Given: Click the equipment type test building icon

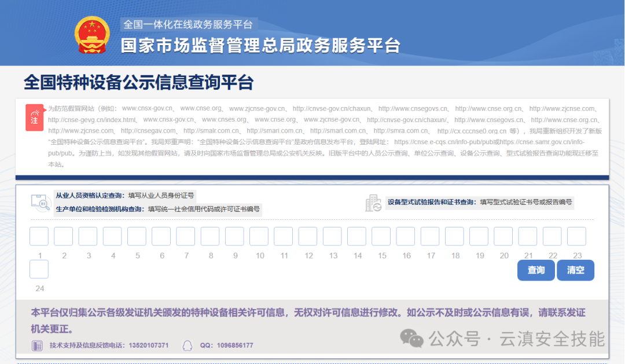Looking at the screenshot, I should [x=373, y=203].
